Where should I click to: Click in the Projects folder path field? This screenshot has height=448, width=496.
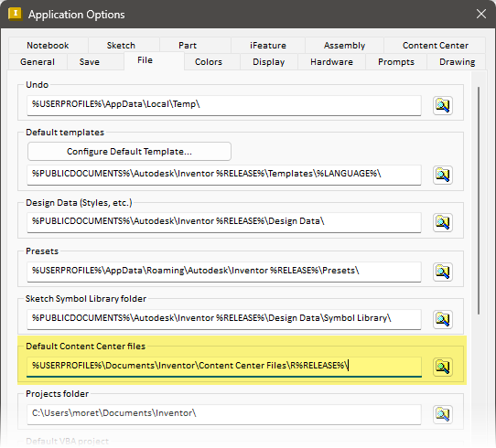tap(224, 414)
